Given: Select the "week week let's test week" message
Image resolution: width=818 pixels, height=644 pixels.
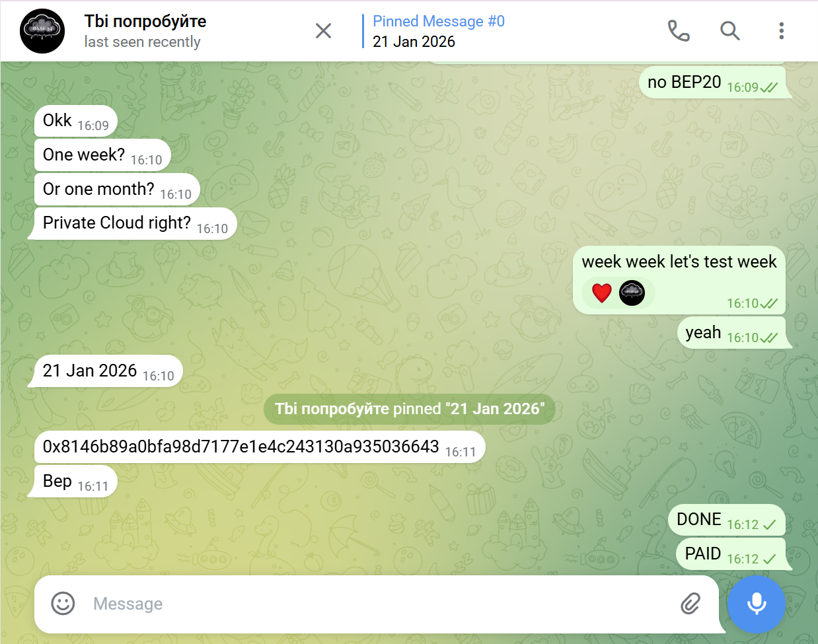Looking at the screenshot, I should click(x=679, y=280).
